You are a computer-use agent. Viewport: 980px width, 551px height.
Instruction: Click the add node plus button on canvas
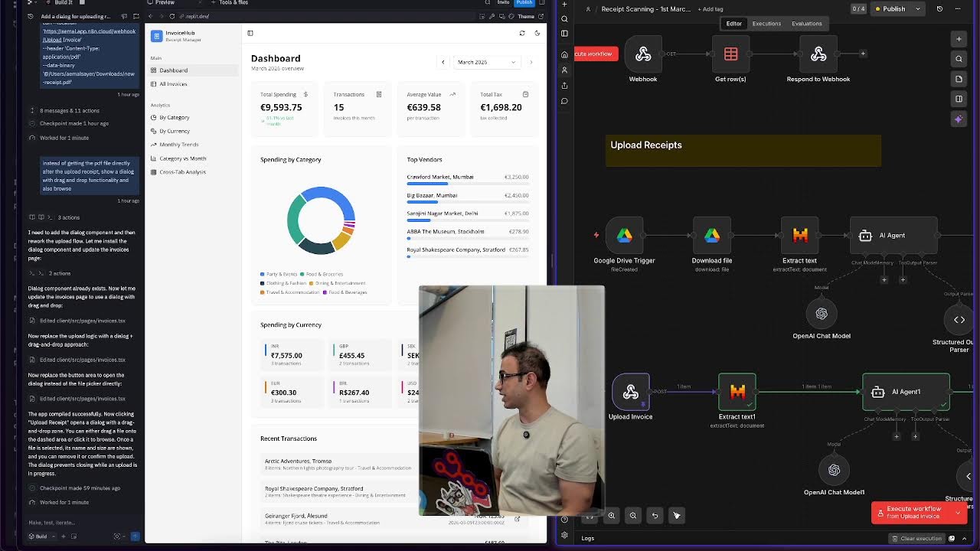pos(863,54)
